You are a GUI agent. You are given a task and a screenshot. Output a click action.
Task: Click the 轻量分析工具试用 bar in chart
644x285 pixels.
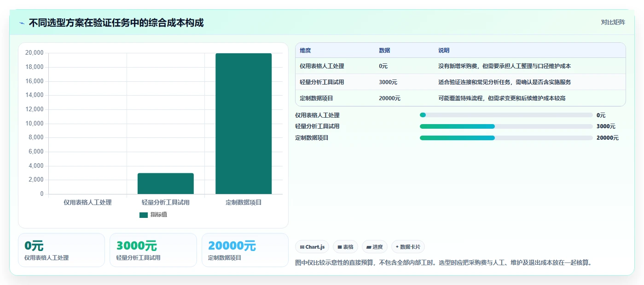click(166, 183)
